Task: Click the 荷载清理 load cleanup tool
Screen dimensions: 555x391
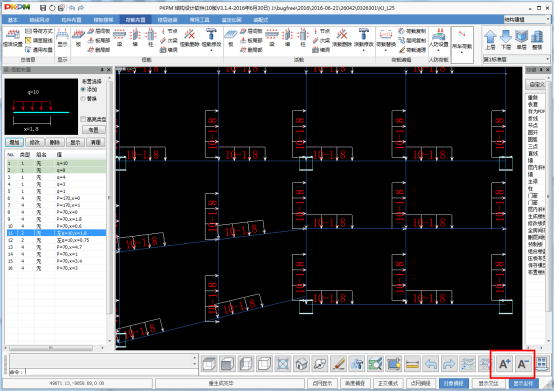Action: coord(412,50)
